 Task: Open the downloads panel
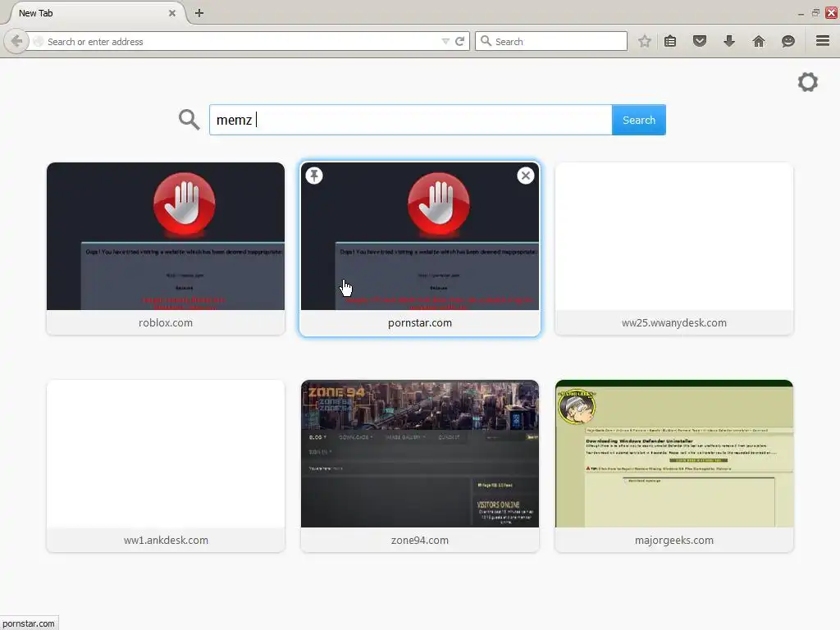(x=729, y=41)
